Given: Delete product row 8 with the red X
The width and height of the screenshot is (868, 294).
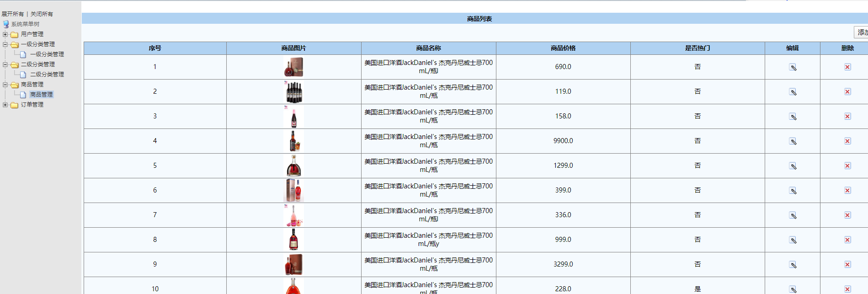Looking at the screenshot, I should 847,240.
